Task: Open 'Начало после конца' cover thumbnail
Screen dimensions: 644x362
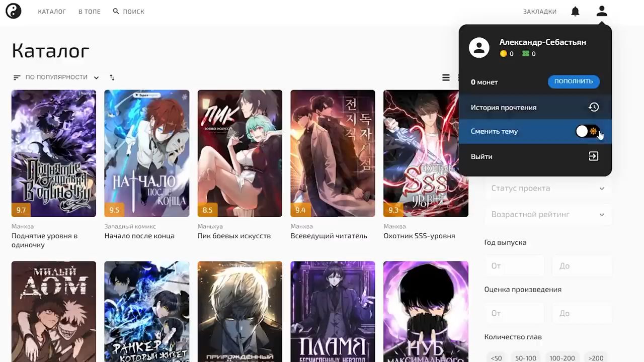Action: click(147, 153)
